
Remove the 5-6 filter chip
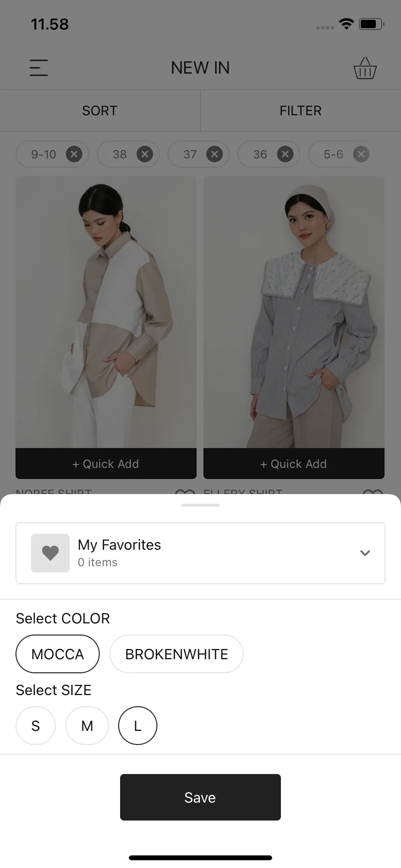[361, 154]
